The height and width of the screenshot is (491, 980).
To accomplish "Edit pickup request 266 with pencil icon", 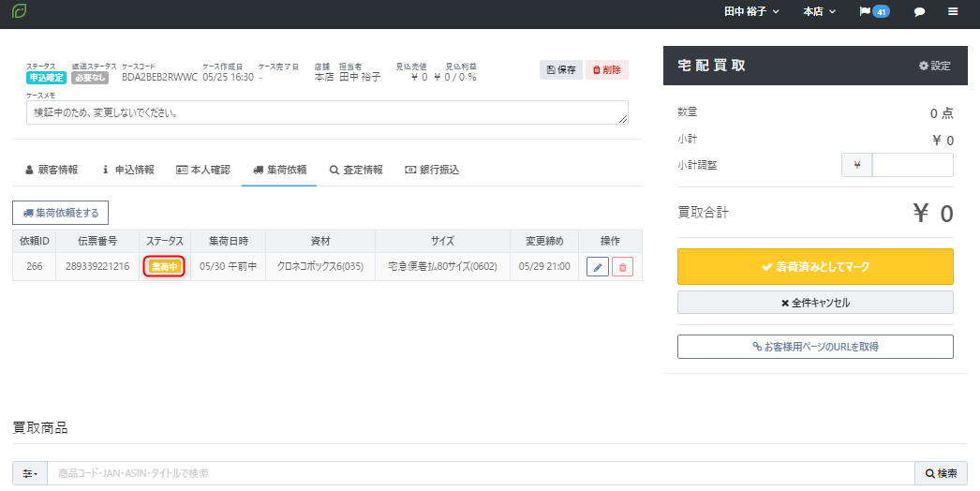I will point(598,267).
